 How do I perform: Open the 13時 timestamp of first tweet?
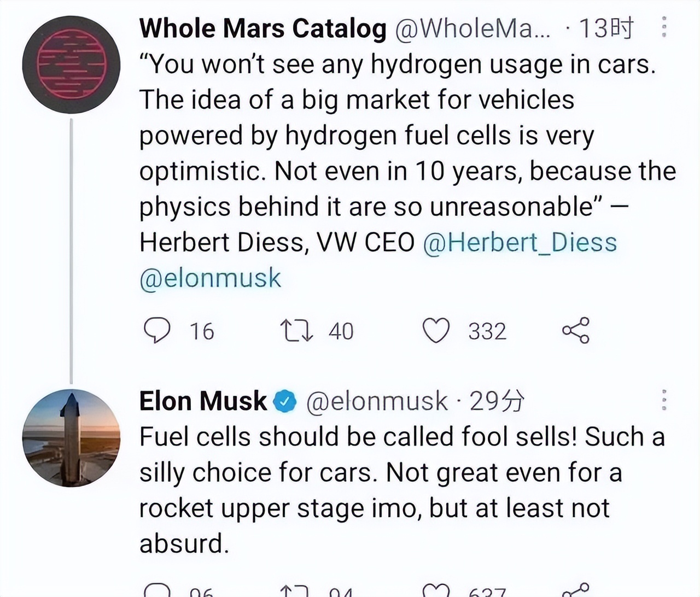click(x=606, y=28)
